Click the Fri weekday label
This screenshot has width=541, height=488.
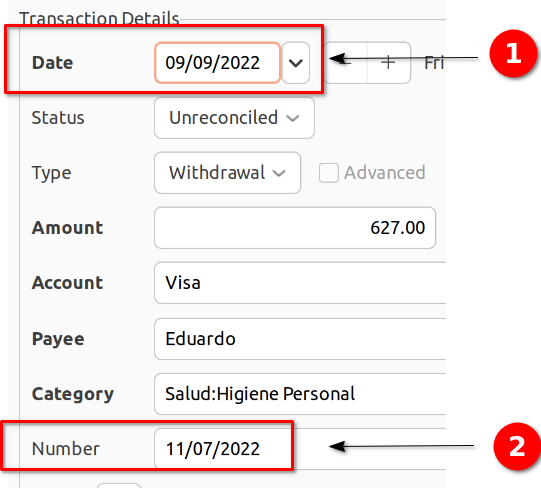click(434, 63)
